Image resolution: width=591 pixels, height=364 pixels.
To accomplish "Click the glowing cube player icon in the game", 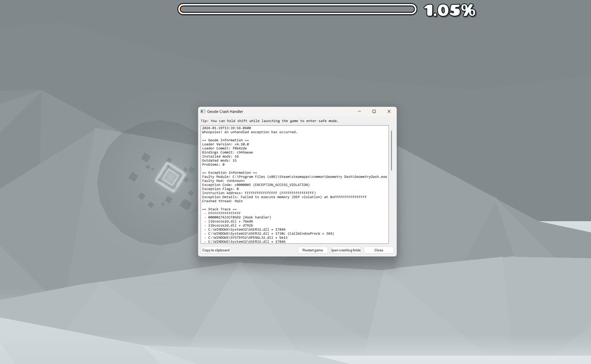I will click(x=170, y=176).
